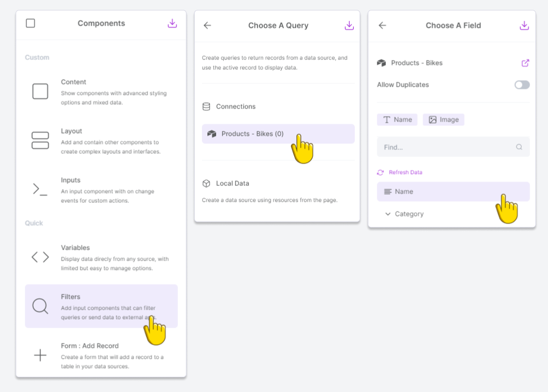Select the Products - Bikes (0) query
The height and width of the screenshot is (392, 548).
(278, 134)
